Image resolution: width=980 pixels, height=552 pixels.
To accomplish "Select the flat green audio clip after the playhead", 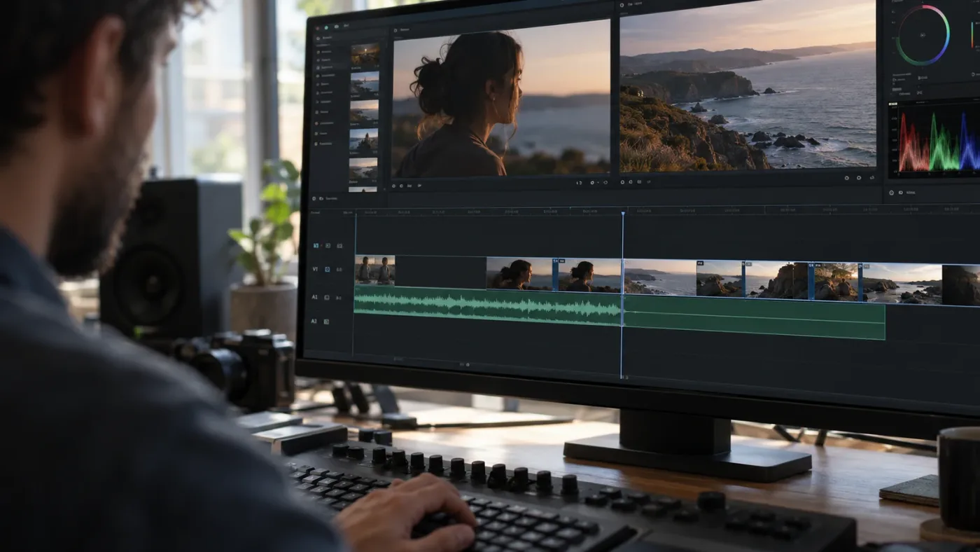I will 754,317.
